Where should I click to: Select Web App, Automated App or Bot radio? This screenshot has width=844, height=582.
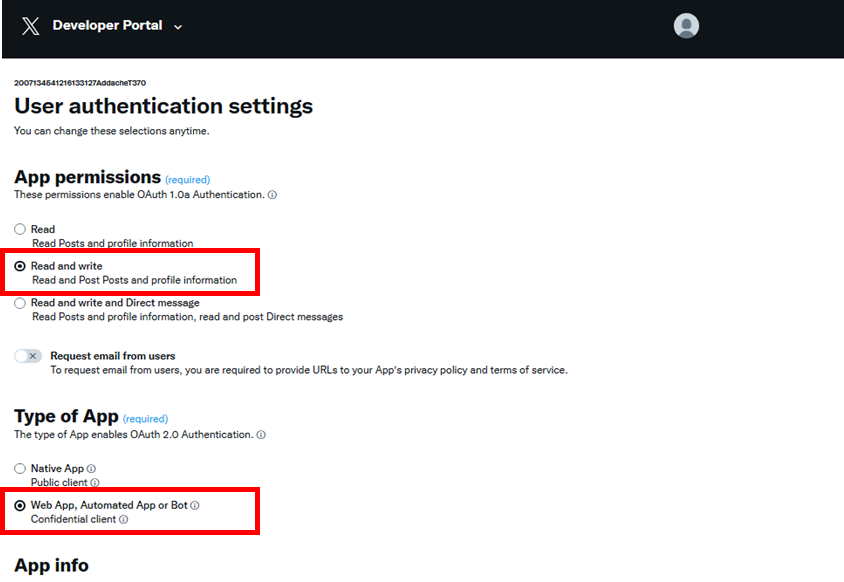(x=20, y=506)
